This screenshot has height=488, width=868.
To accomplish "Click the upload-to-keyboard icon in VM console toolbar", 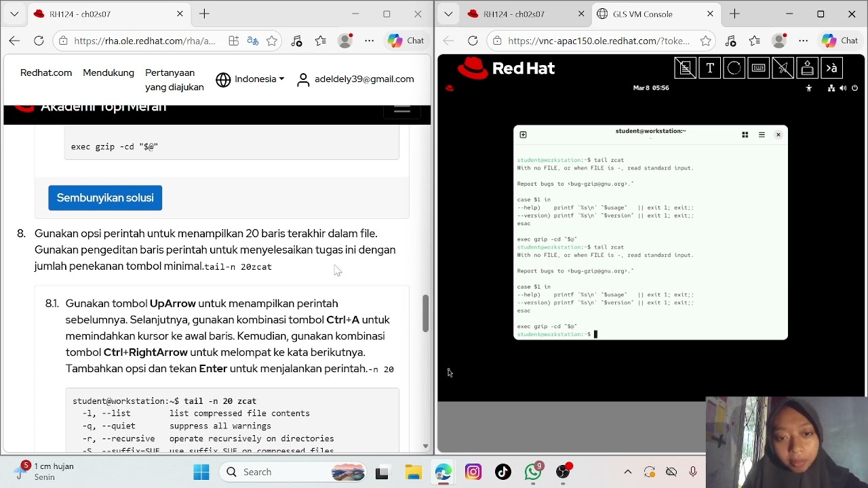I will [x=808, y=68].
